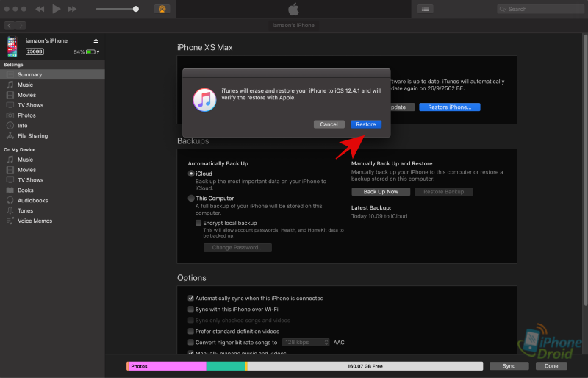Click the Search field
588x378 pixels.
(540, 9)
